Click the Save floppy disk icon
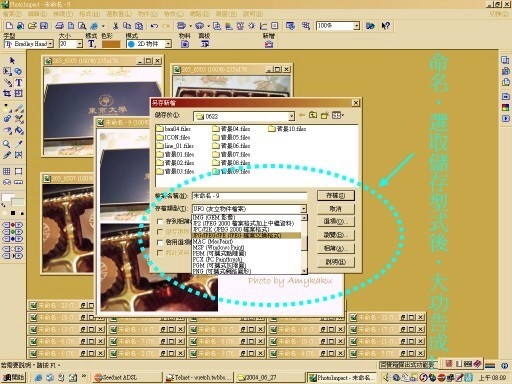512x384 pixels. tap(44, 26)
